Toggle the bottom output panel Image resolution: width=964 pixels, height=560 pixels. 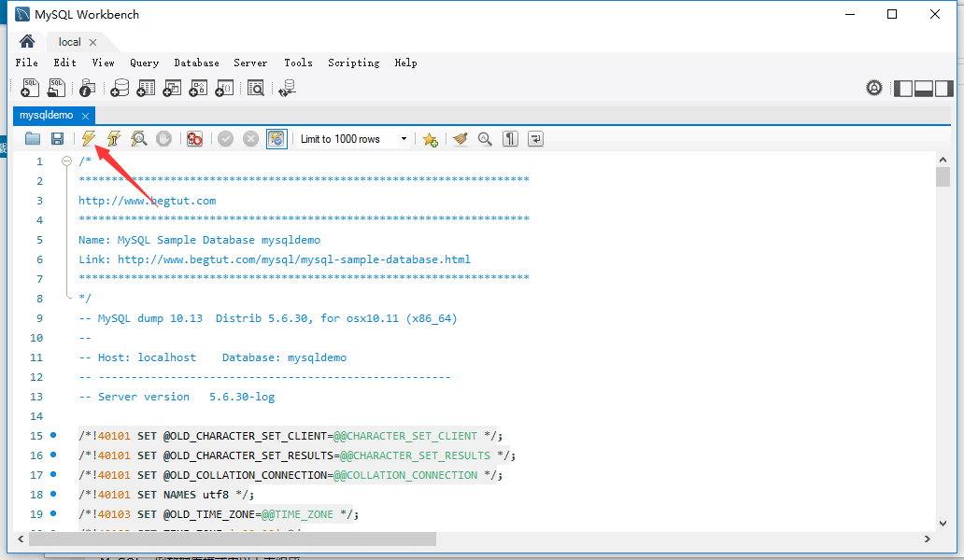tap(924, 89)
